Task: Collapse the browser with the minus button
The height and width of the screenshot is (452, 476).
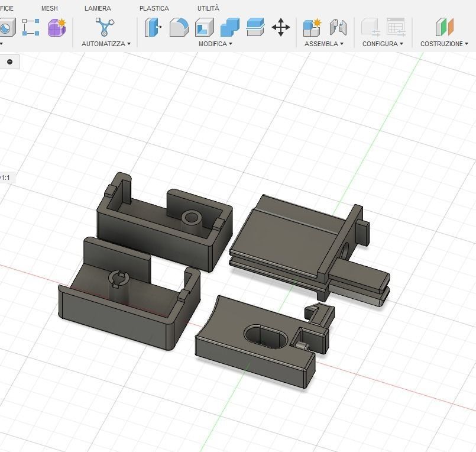Action: [x=9, y=62]
